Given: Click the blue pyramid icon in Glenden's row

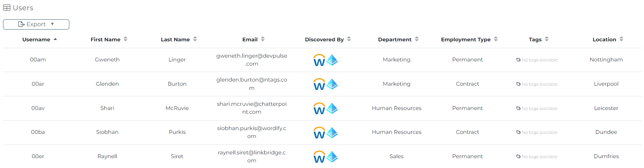Looking at the screenshot, I should (332, 84).
